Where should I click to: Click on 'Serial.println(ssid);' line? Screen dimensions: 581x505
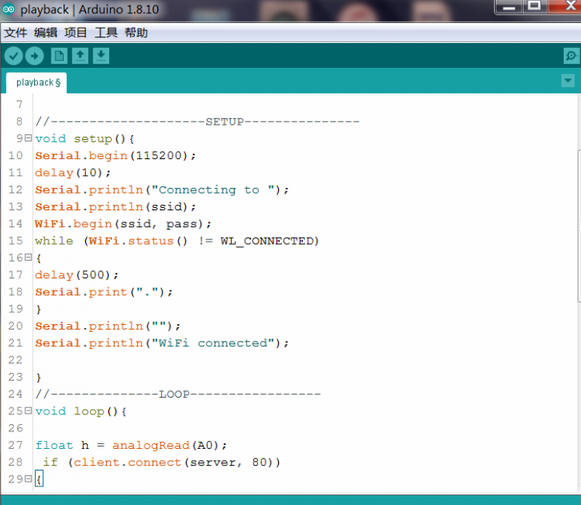click(115, 207)
